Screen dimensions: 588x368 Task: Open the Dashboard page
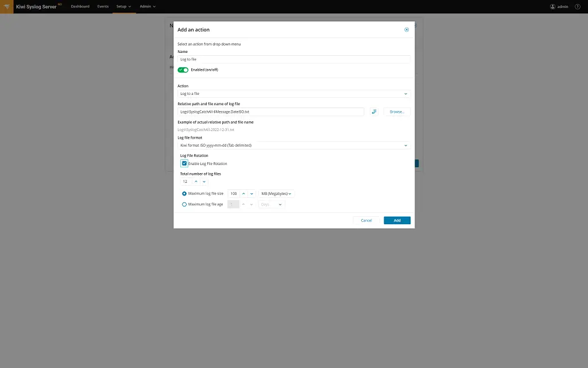pos(80,6)
